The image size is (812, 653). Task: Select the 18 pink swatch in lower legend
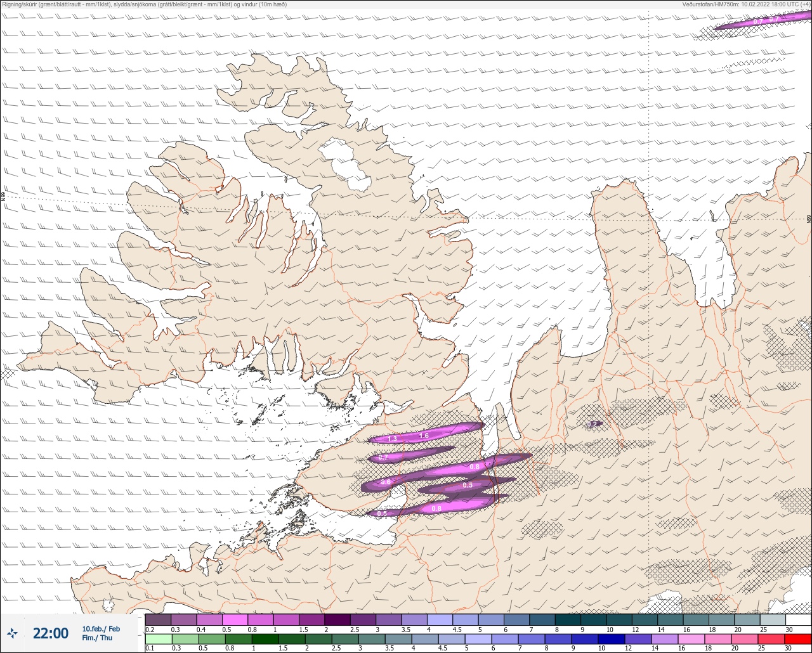click(718, 639)
